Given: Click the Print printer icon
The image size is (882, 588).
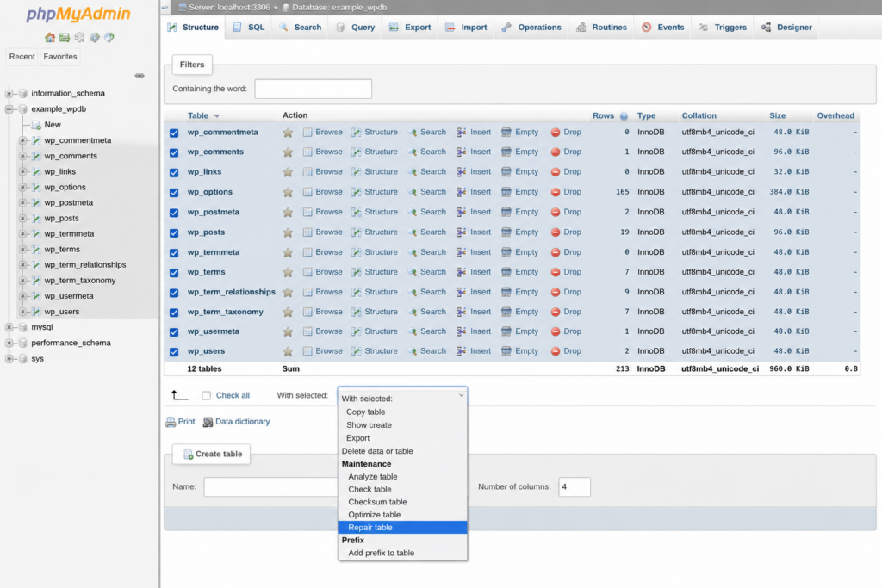Looking at the screenshot, I should (171, 422).
